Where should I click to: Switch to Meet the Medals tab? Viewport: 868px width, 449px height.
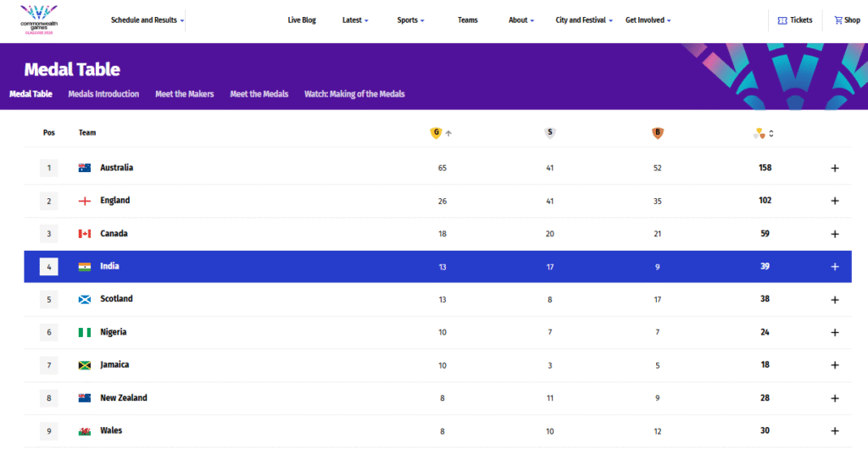coord(259,94)
